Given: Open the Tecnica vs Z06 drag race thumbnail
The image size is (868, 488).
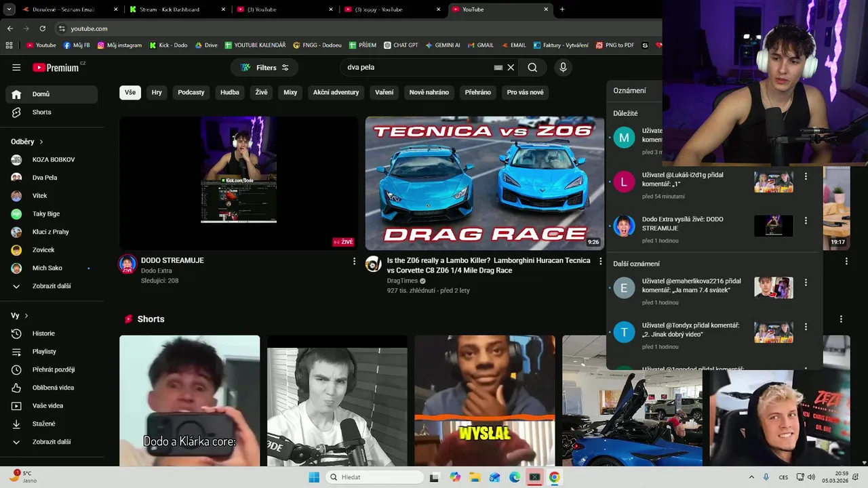Looking at the screenshot, I should (484, 183).
